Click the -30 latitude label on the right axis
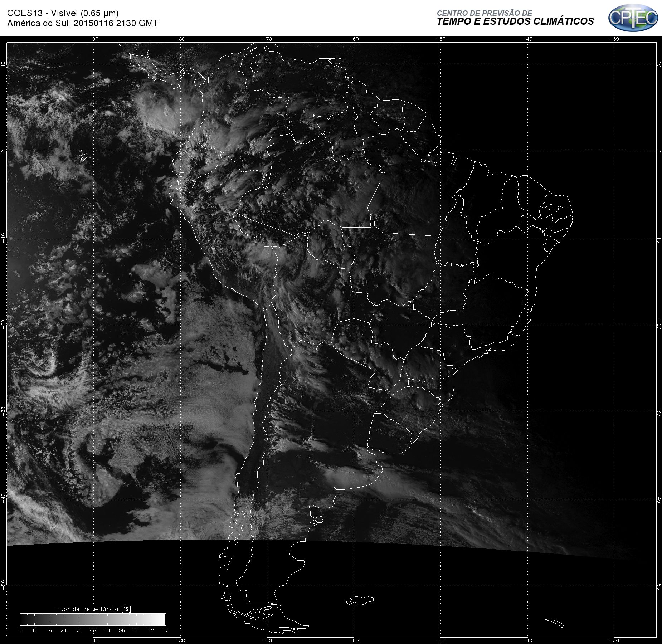Viewport: 662px width, 644px height. click(659, 411)
